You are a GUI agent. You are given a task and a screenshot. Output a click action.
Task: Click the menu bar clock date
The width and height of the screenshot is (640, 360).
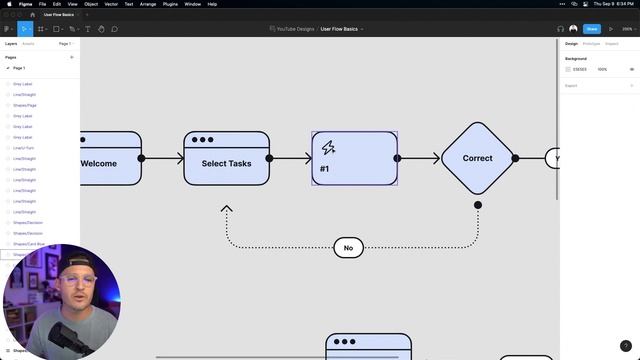tap(613, 4)
